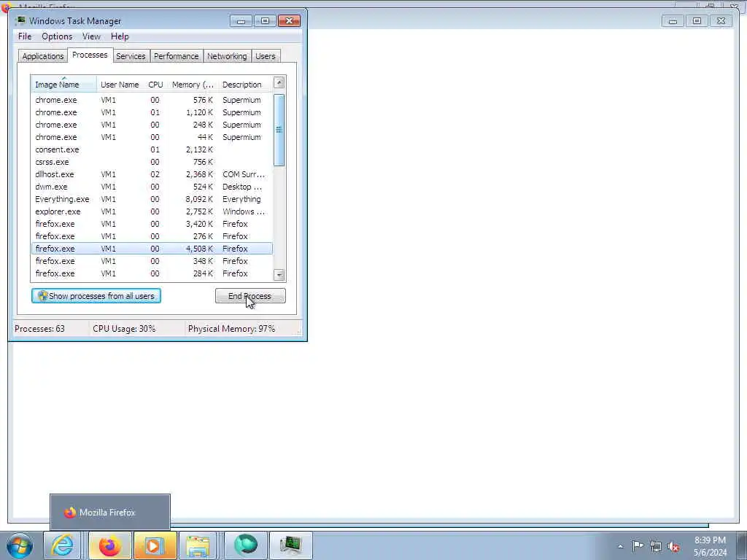Select the dwm.exe process row
The height and width of the screenshot is (560, 747).
pyautogui.click(x=152, y=187)
